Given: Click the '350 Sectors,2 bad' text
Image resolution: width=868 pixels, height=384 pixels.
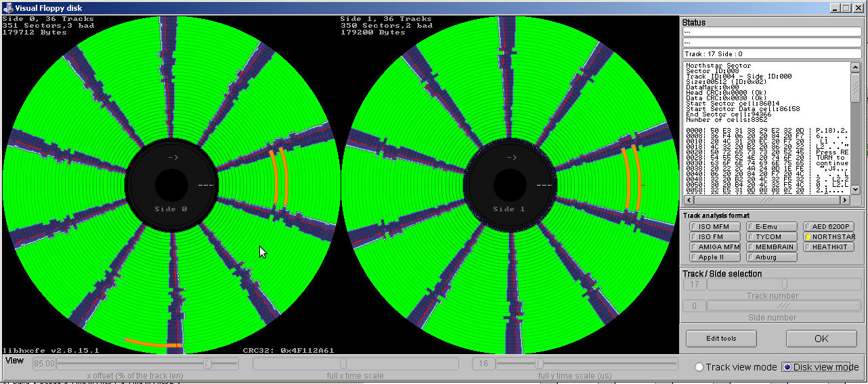Looking at the screenshot, I should click(386, 25).
